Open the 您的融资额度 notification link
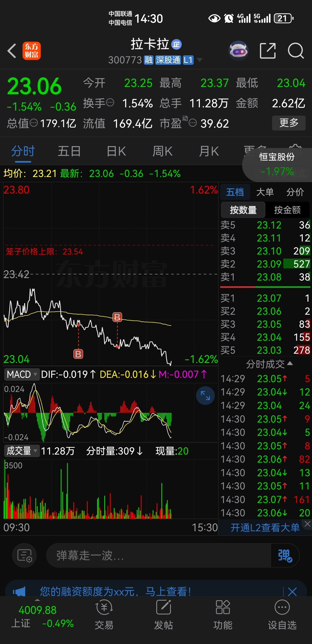This screenshot has width=312, height=644. point(116,591)
